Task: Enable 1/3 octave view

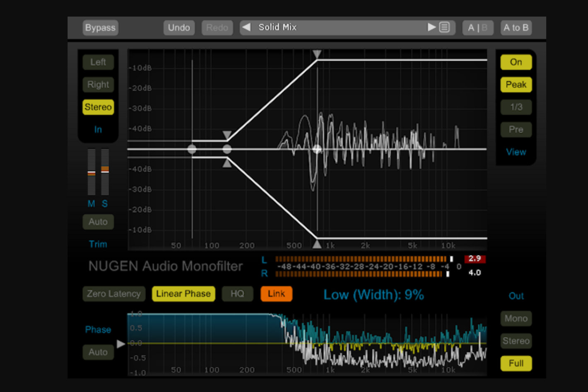Action: [516, 107]
